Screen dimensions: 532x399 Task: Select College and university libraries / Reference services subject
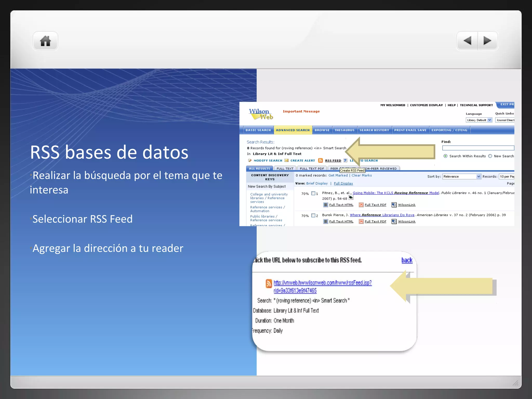[269, 198]
